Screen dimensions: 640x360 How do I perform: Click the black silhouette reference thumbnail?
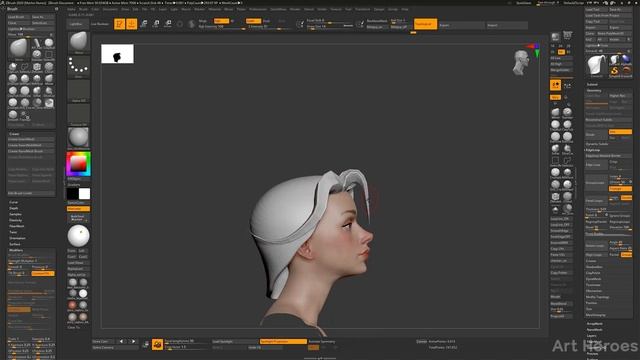pyautogui.click(x=117, y=54)
